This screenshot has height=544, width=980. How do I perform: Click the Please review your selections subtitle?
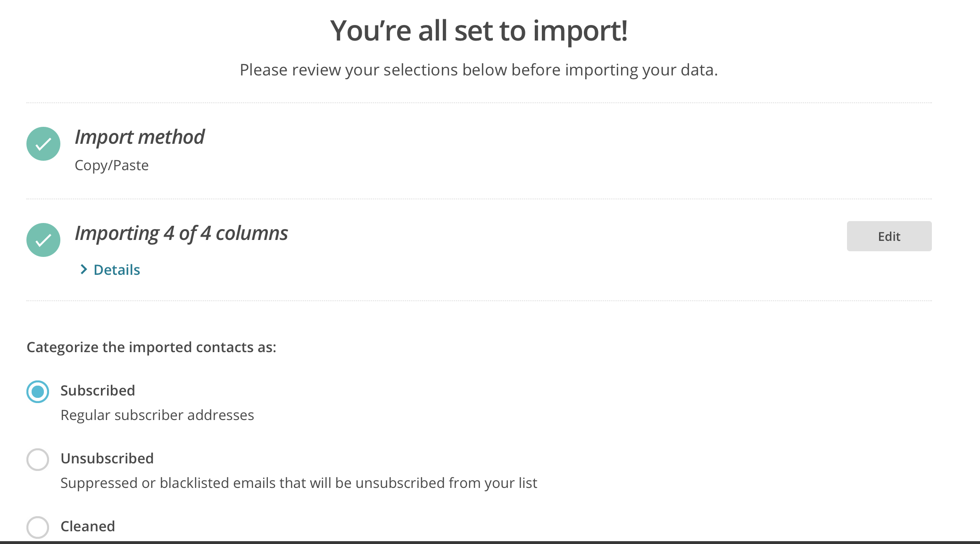479,70
